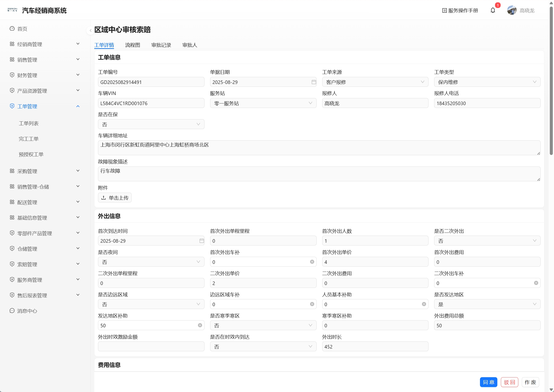Click the 服务商管理 shield icon
554x392 pixels.
(x=12, y=280)
